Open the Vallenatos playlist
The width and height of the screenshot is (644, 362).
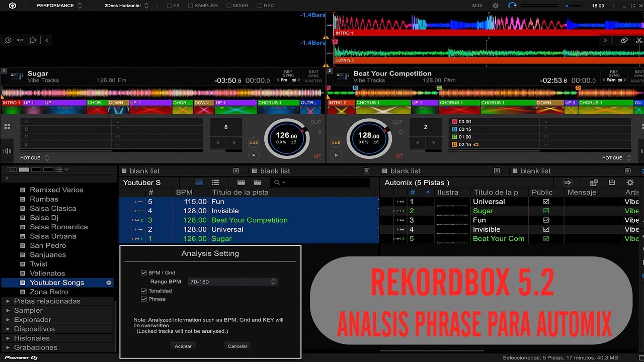(47, 274)
